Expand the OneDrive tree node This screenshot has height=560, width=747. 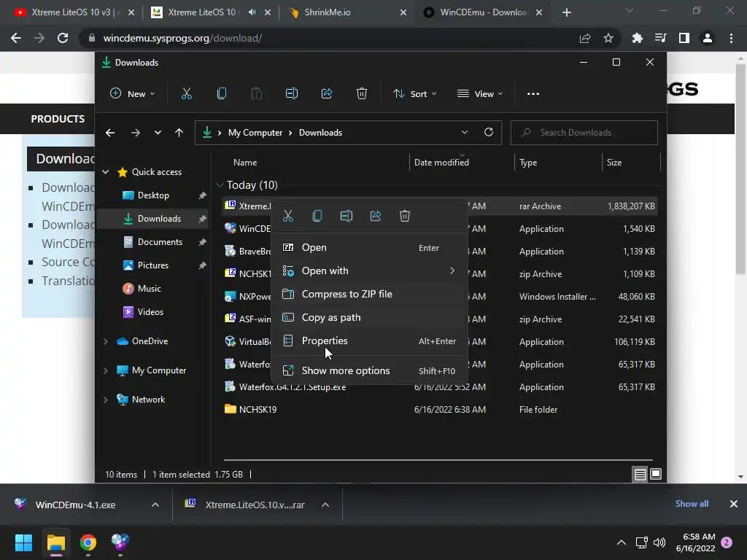point(105,341)
